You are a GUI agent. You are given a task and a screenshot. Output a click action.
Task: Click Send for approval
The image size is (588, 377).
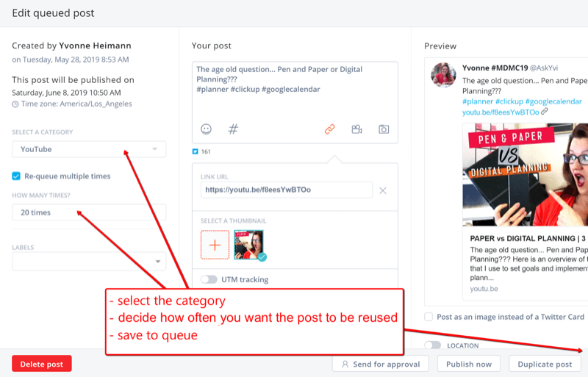[381, 364]
